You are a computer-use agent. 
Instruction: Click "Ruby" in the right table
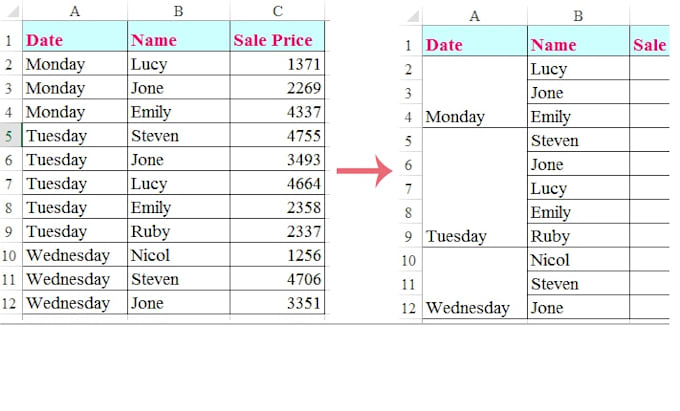577,237
